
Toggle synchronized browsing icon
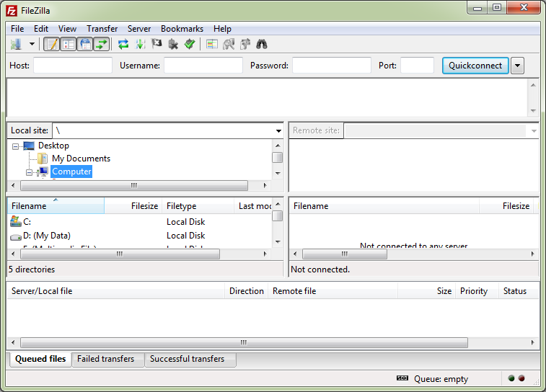point(245,44)
